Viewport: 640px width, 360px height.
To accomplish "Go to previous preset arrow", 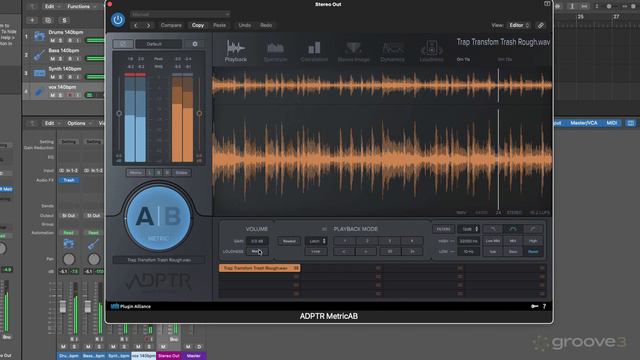I will click(x=136, y=25).
